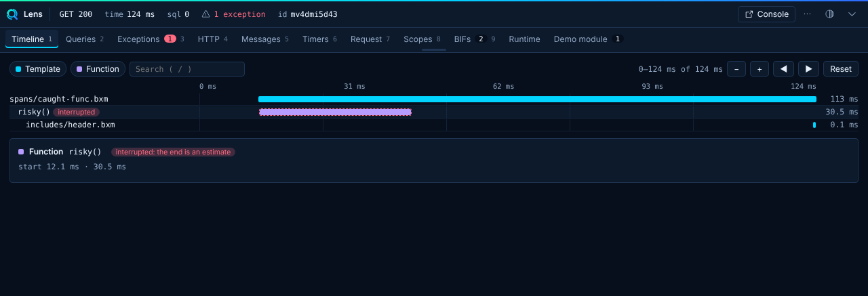
Task: Zoom in the timeline with plus
Action: coord(759,69)
